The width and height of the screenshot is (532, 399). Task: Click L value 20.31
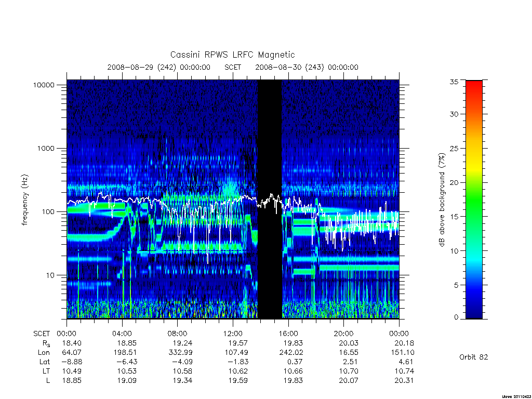tap(404, 380)
